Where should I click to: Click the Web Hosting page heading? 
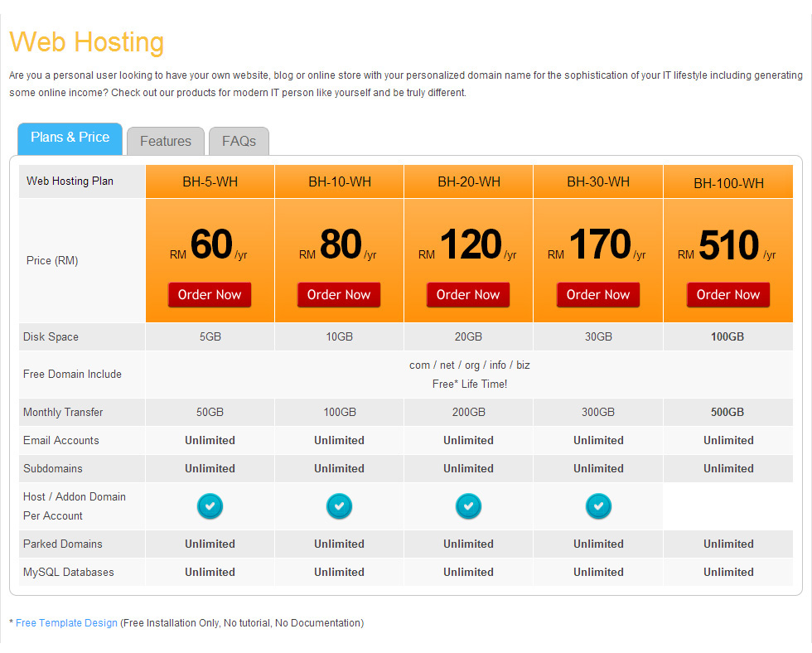[x=87, y=42]
